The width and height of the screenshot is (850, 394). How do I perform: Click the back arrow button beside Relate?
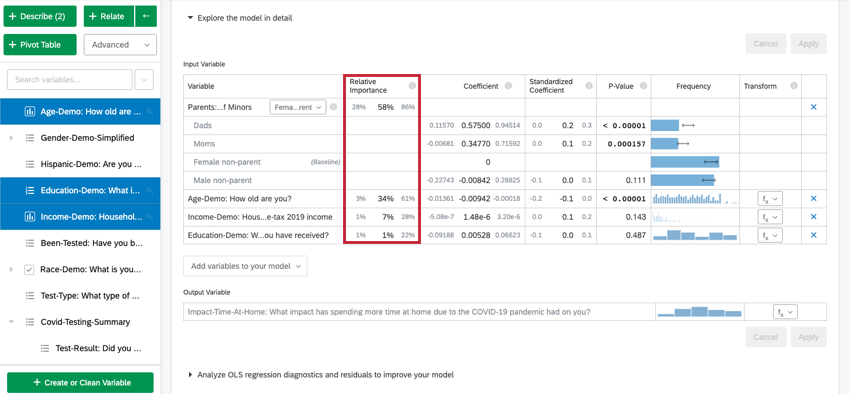click(146, 16)
